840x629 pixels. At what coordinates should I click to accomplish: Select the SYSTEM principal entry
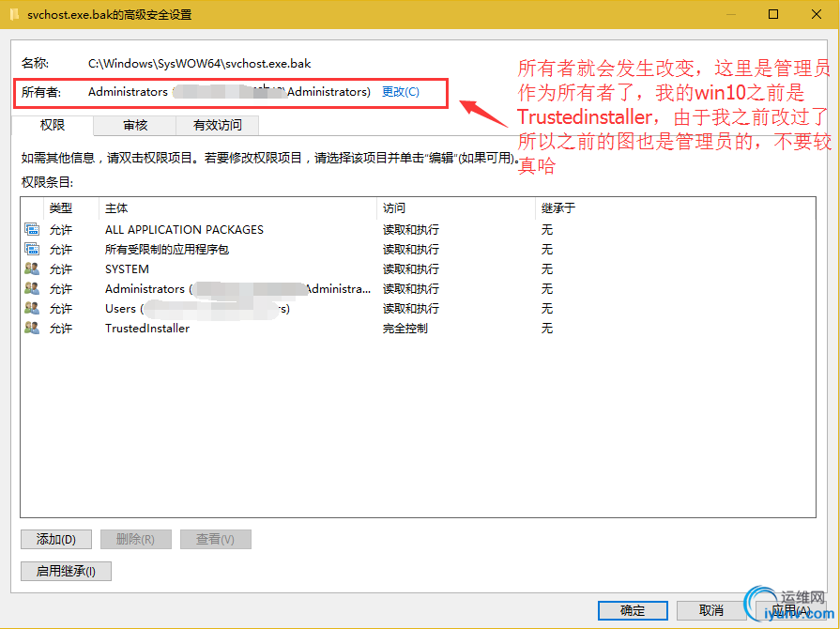click(127, 268)
